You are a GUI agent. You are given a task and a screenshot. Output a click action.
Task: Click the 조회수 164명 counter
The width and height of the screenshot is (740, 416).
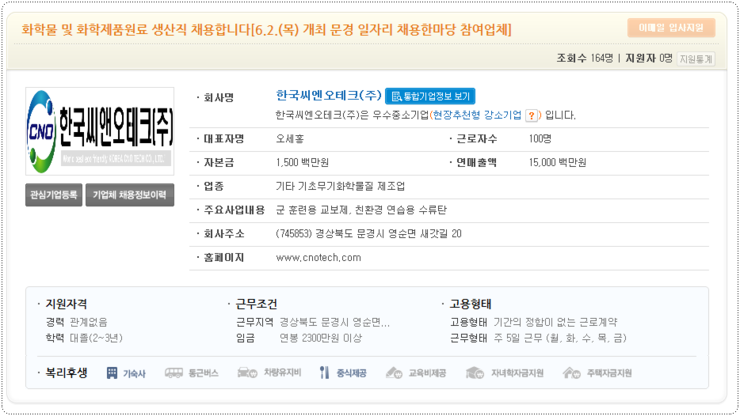pos(585,58)
